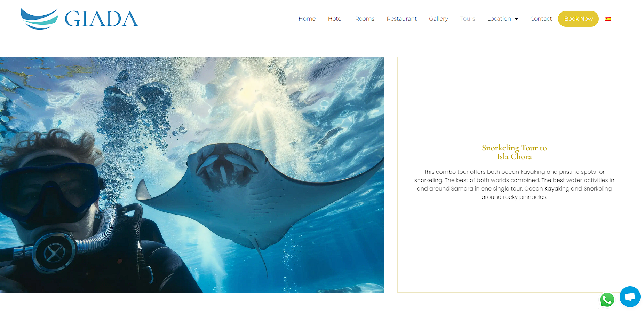
Task: Click the Giada wave logo icon
Action: pyautogui.click(x=39, y=19)
